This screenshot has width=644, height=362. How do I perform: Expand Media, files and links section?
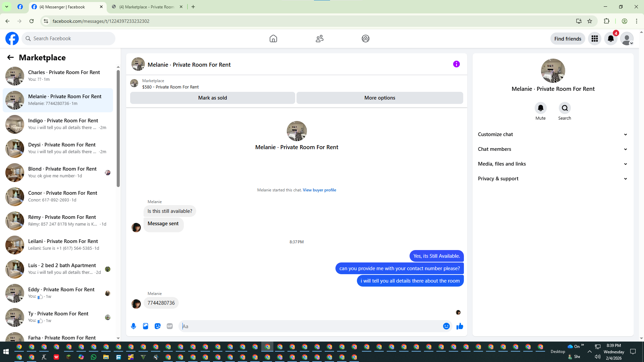pyautogui.click(x=552, y=164)
